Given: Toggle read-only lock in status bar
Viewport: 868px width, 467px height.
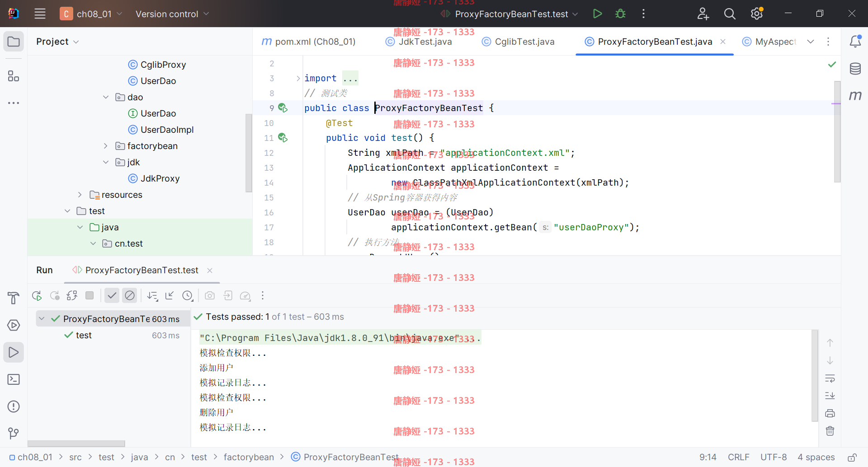Looking at the screenshot, I should pos(852,457).
